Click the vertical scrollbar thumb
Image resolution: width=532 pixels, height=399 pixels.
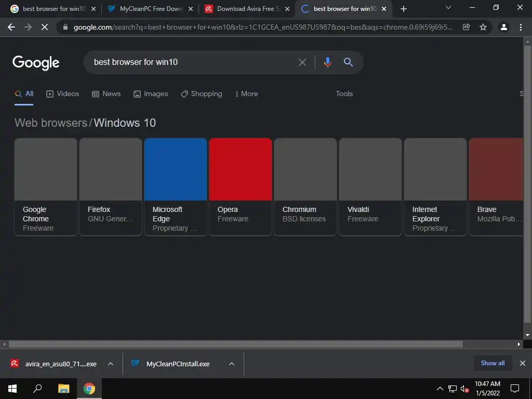(527, 183)
